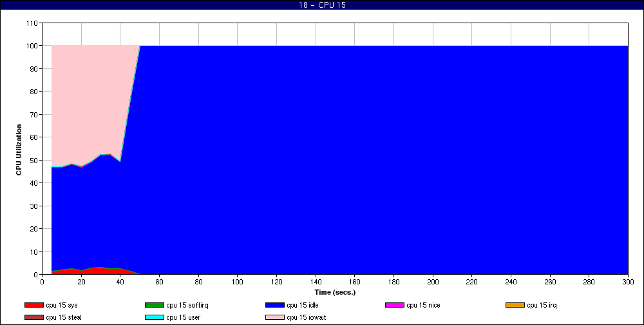Click the 0 label on the time axis
This screenshot has width=644, height=325.
43,282
